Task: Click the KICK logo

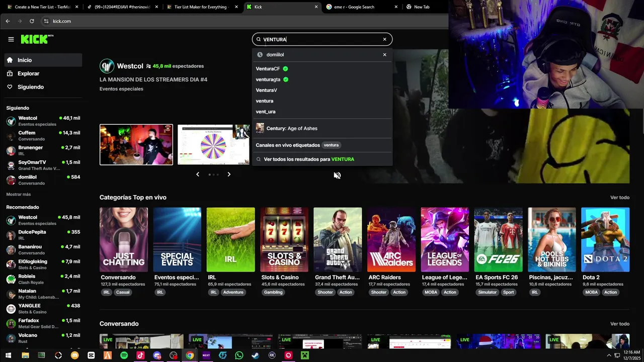Action: point(37,39)
